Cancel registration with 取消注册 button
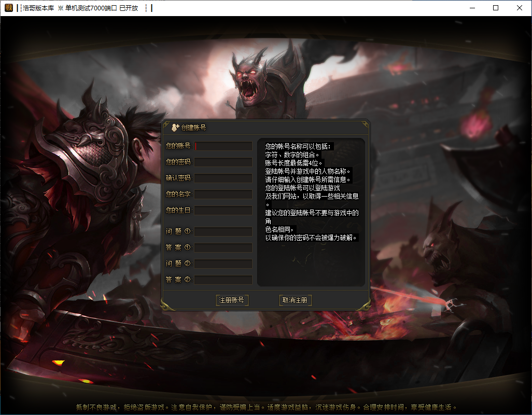The image size is (532, 415). (x=295, y=300)
